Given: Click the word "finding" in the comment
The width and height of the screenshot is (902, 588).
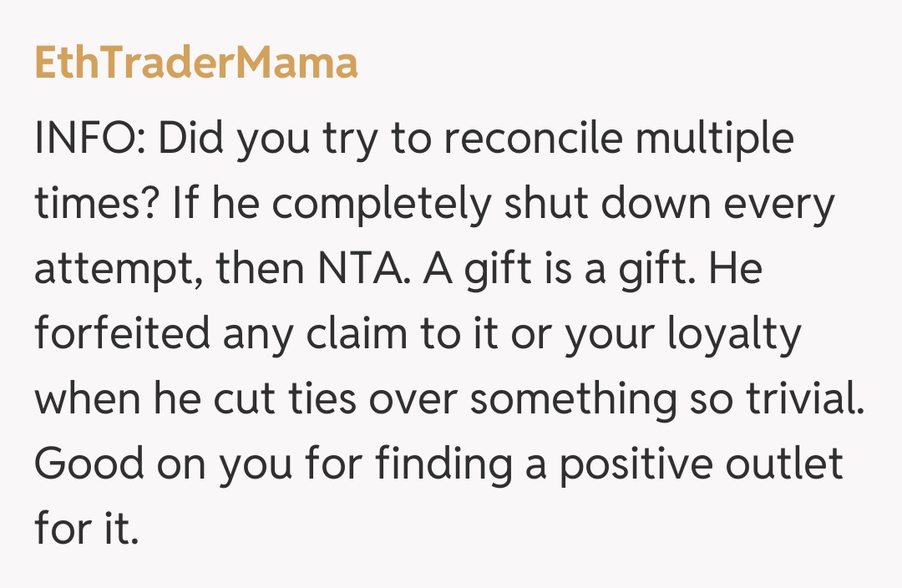Looking at the screenshot, I should [x=443, y=465].
